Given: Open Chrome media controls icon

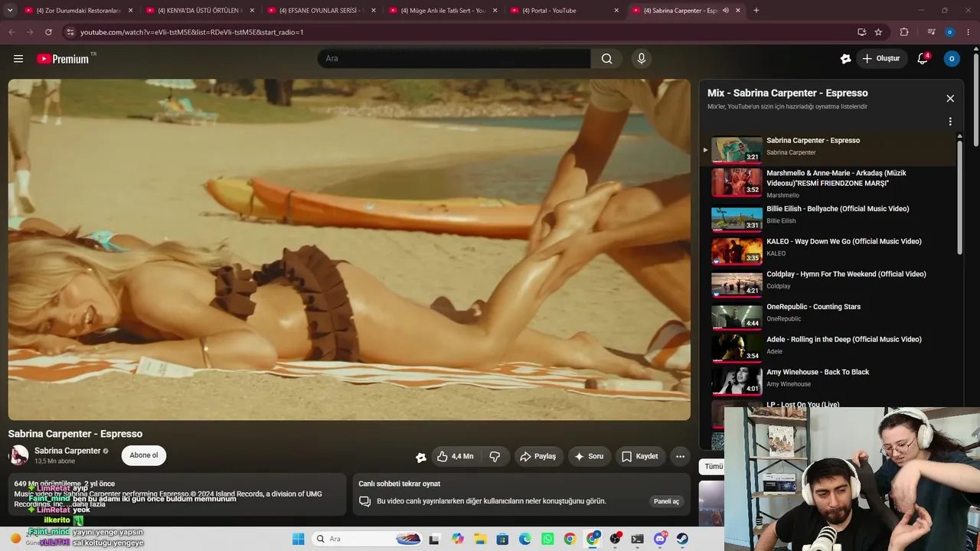Looking at the screenshot, I should pyautogui.click(x=931, y=32).
